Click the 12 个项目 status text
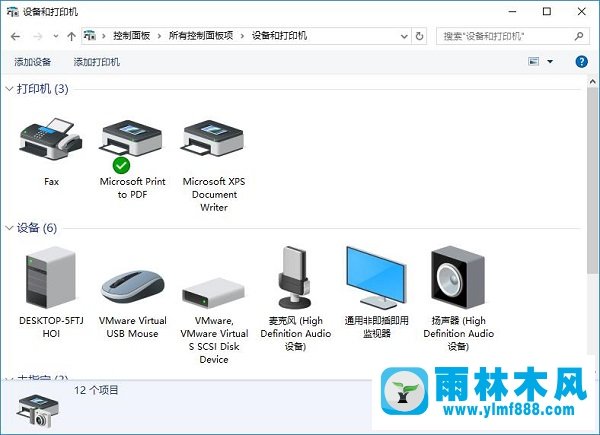 tap(96, 390)
